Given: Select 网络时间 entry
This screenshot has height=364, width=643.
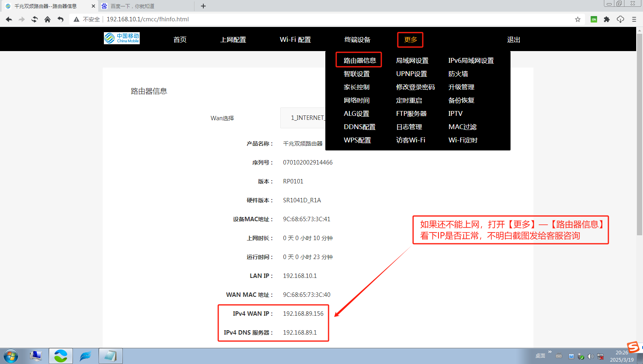Looking at the screenshot, I should [x=357, y=100].
